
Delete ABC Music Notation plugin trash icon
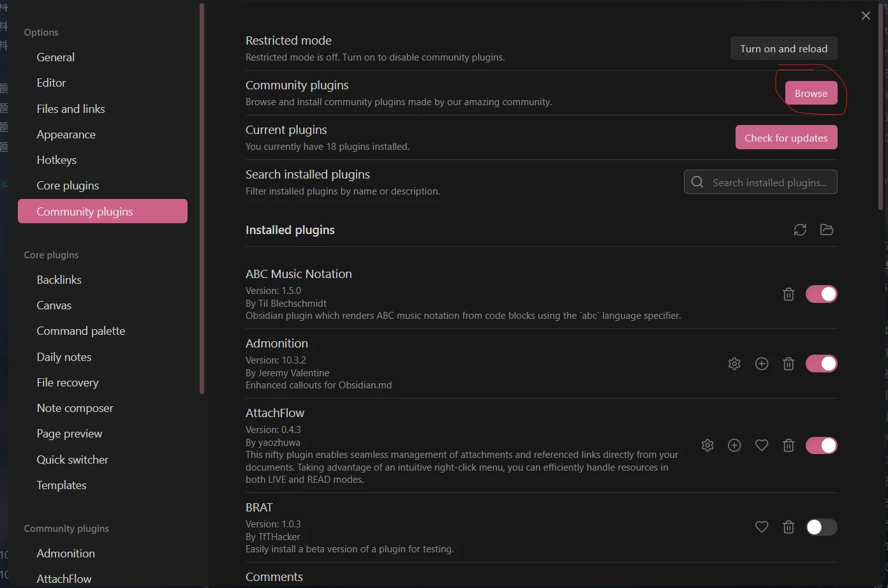[x=788, y=294]
